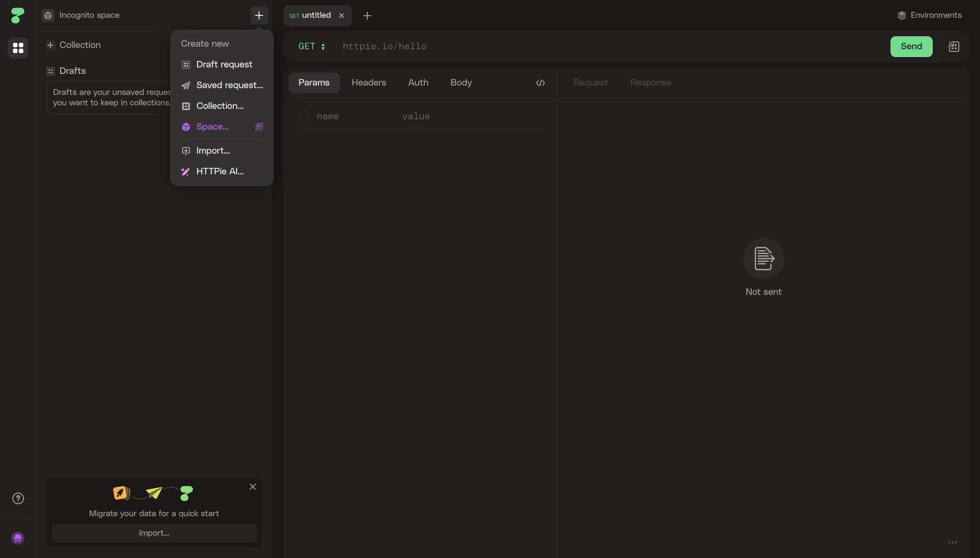
Task: Choose Saved request... in the Create new menu
Action: coord(222,85)
